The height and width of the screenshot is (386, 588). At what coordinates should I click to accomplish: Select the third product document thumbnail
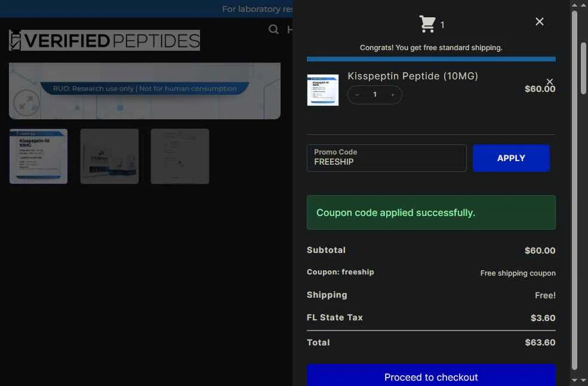click(x=180, y=156)
